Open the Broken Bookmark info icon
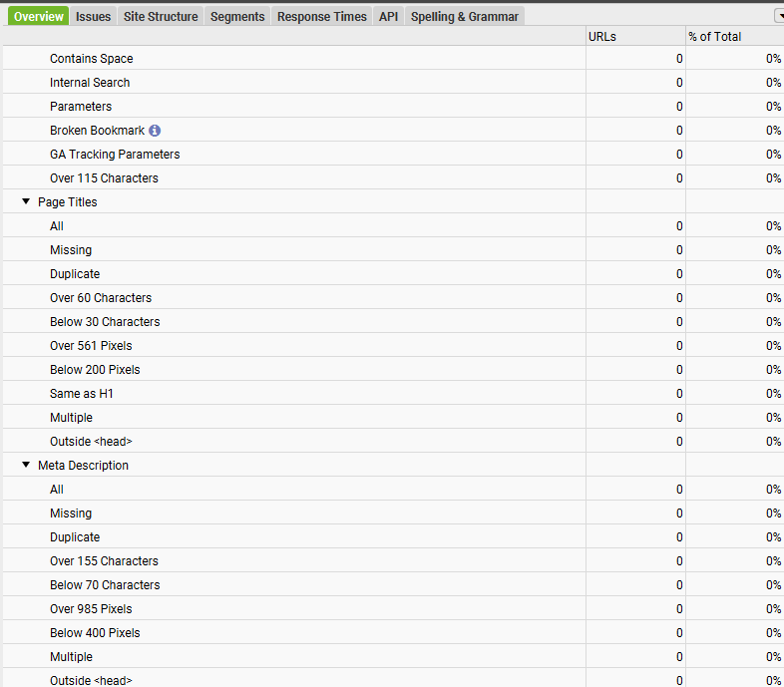This screenshot has height=687, width=784. pyautogui.click(x=155, y=131)
